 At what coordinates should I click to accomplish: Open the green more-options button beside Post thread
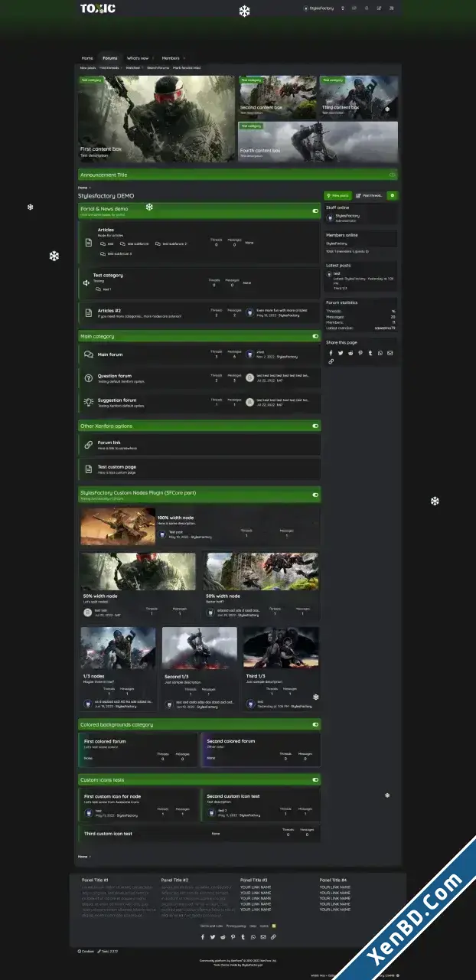pos(392,196)
